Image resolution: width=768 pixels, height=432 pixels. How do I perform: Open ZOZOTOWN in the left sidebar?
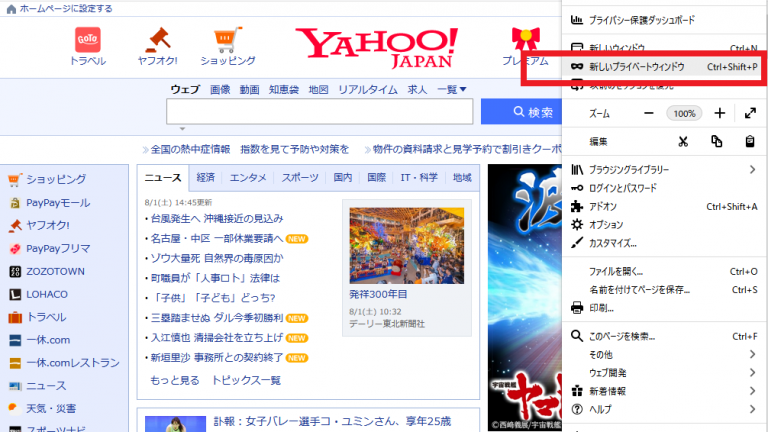tap(55, 271)
